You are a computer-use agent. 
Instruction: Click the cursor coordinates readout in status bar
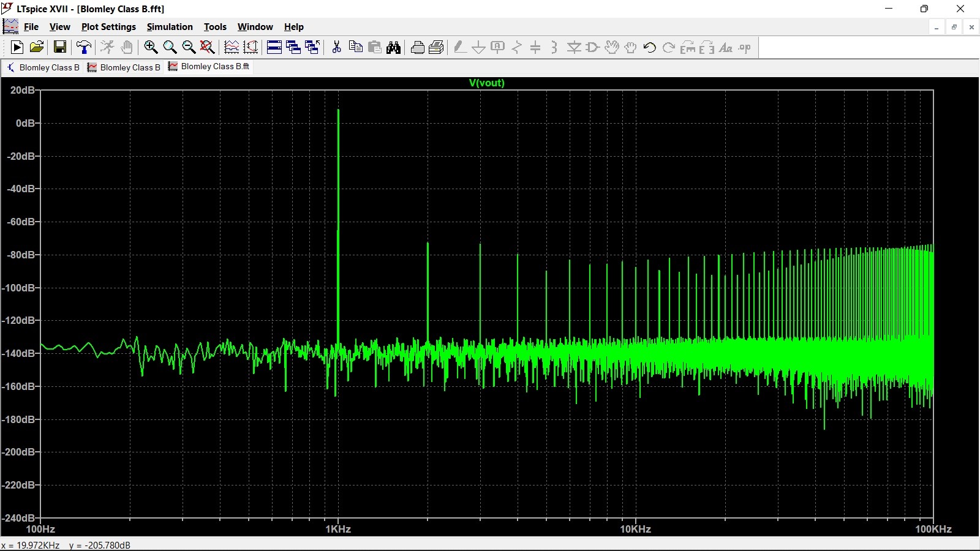pos(66,545)
